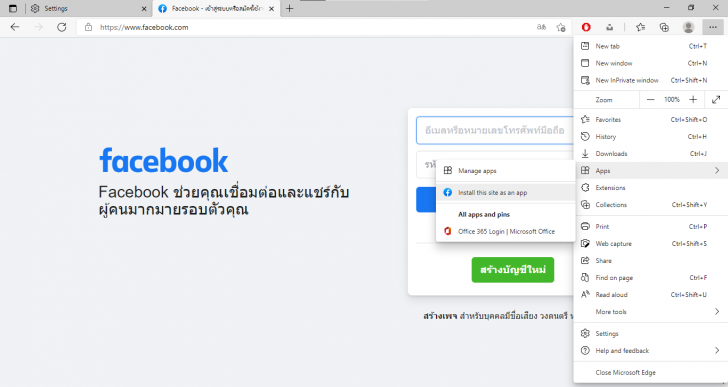Screen dimensions: 728x387
Task: Increase zoom with the plus button
Action: tap(693, 99)
